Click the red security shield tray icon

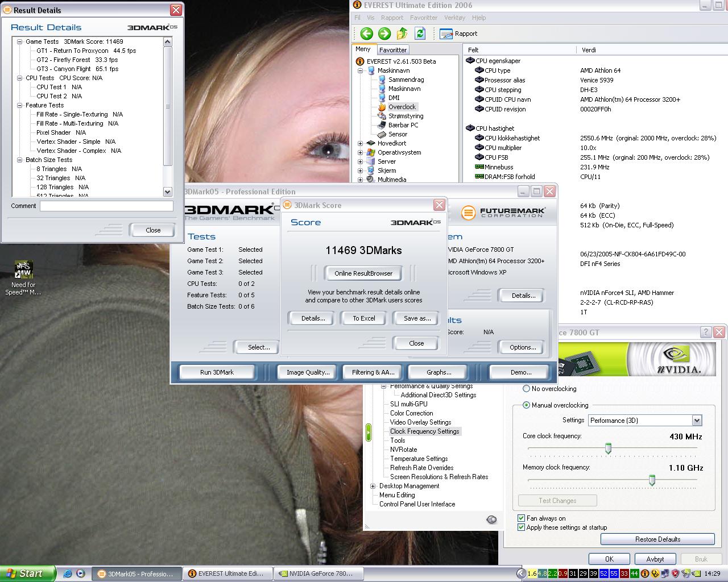coord(676,573)
